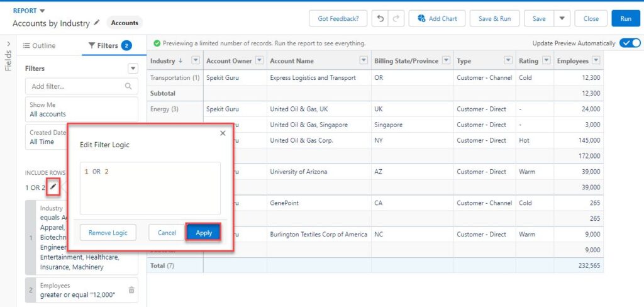Open the Show Me All accounts filter
Screen dimensions: 644x307
82,109
